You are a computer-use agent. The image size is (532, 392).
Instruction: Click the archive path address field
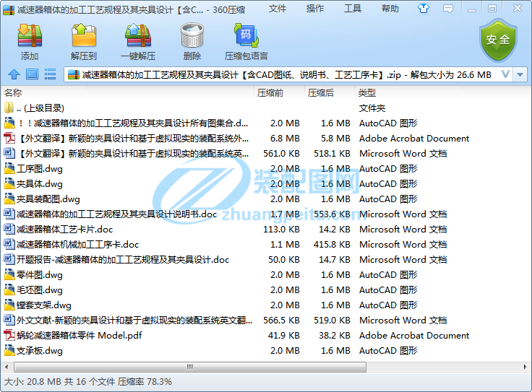pyautogui.click(x=288, y=74)
